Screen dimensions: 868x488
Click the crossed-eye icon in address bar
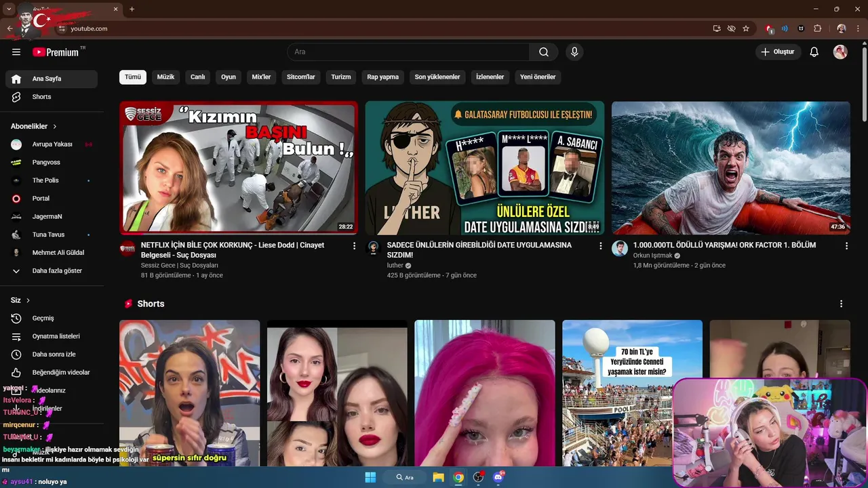coord(731,28)
